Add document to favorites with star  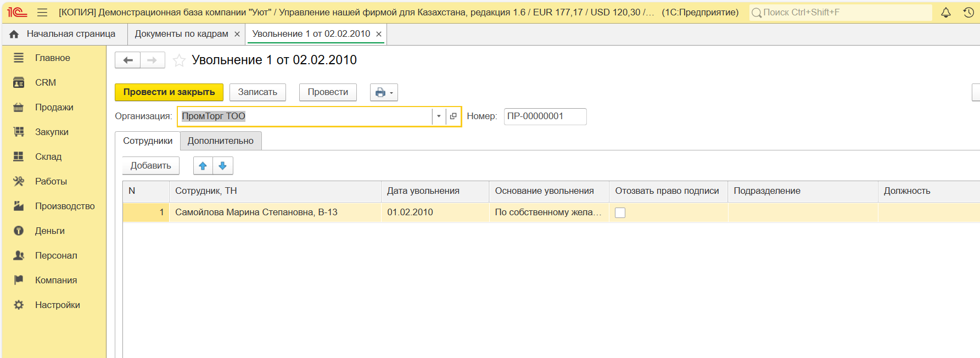point(179,60)
